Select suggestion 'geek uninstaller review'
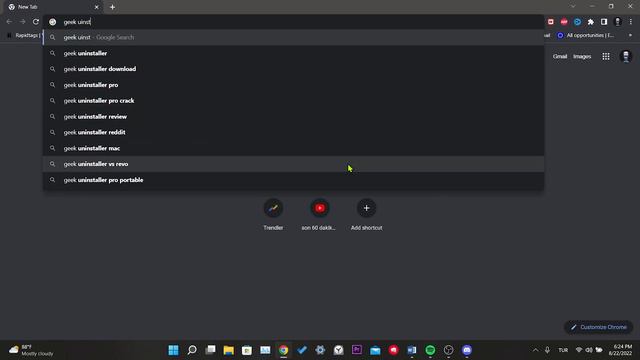This screenshot has height=360, width=640. pos(293,116)
